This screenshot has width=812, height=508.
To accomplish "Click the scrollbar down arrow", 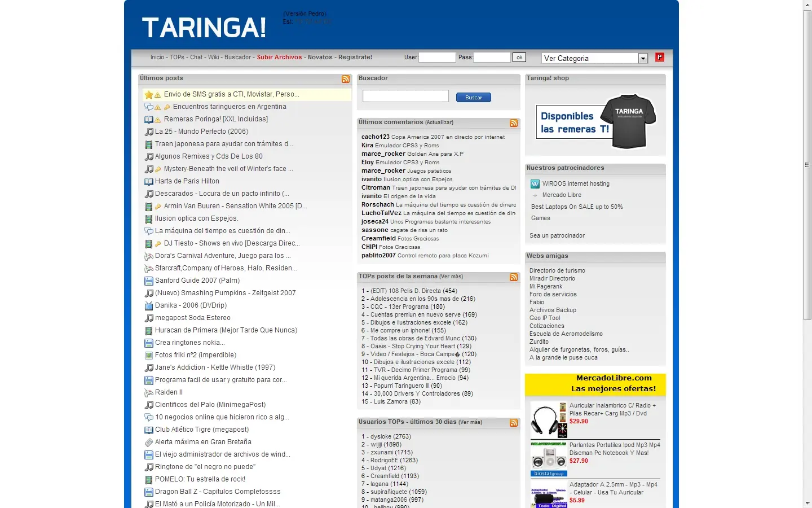I will pyautogui.click(x=807, y=503).
